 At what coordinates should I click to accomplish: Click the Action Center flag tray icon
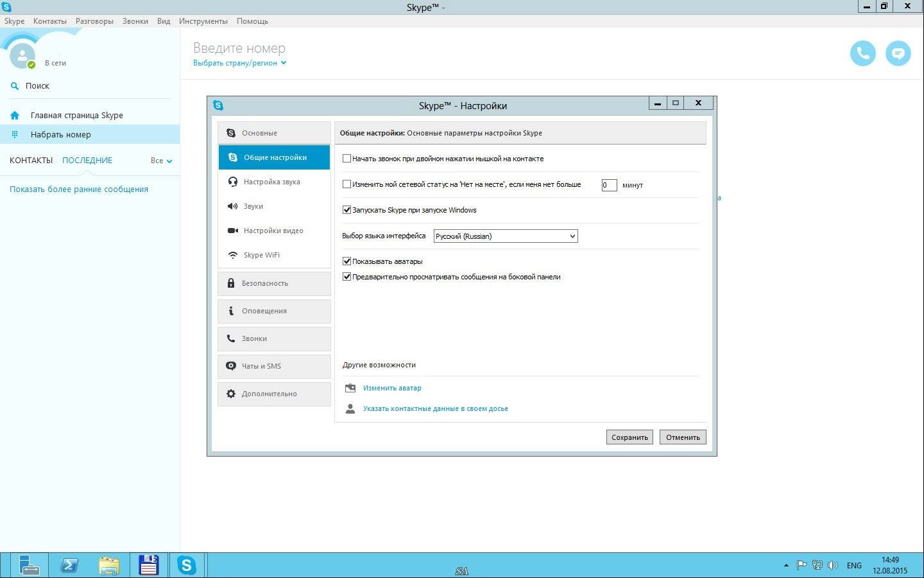coord(801,566)
